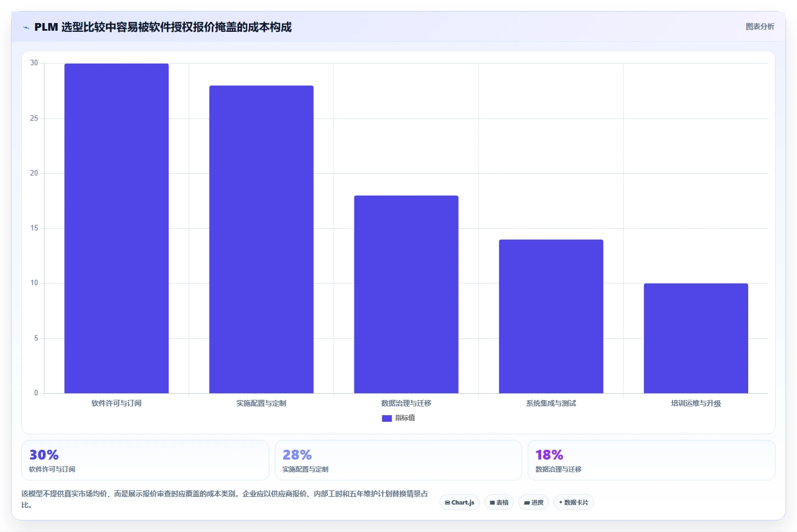The width and height of the screenshot is (797, 532).
Task: Click the wave icon beside the PLM title
Action: click(26, 27)
